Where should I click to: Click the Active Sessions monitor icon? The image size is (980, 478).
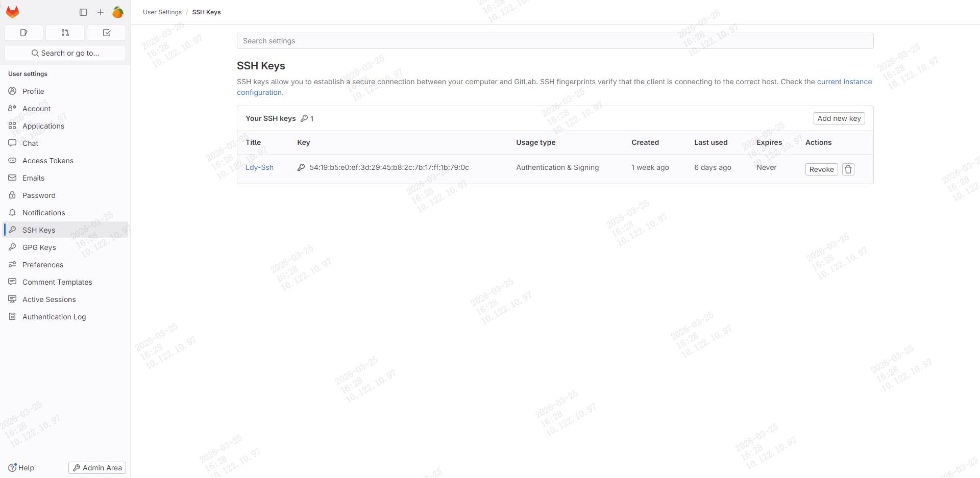pos(12,299)
